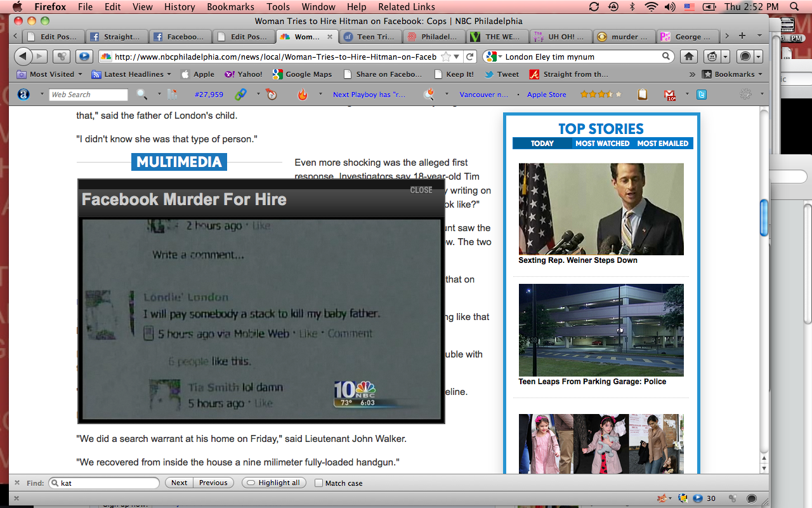Toggle Highlight all in find bar
This screenshot has height=508, width=812.
coord(273,483)
